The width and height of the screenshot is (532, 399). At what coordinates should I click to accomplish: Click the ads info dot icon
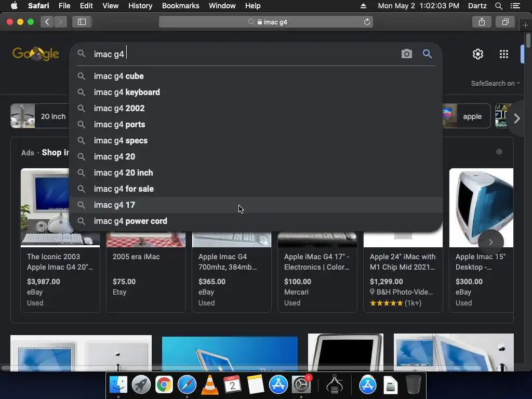tap(499, 152)
